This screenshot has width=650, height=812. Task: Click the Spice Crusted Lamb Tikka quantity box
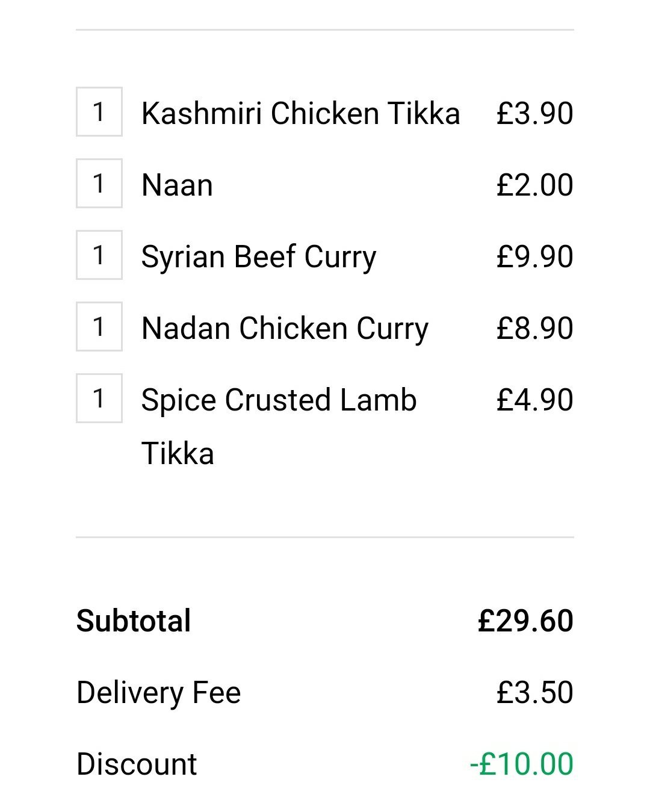tap(99, 398)
